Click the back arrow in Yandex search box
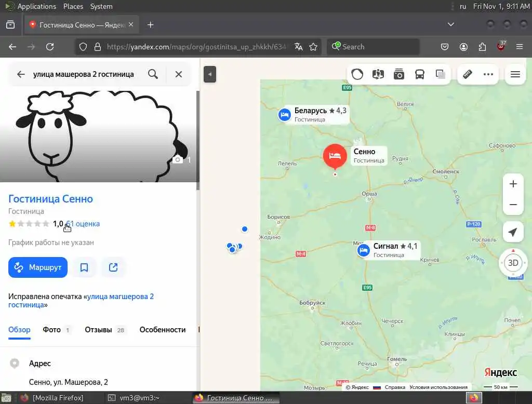This screenshot has width=532, height=404. click(21, 74)
